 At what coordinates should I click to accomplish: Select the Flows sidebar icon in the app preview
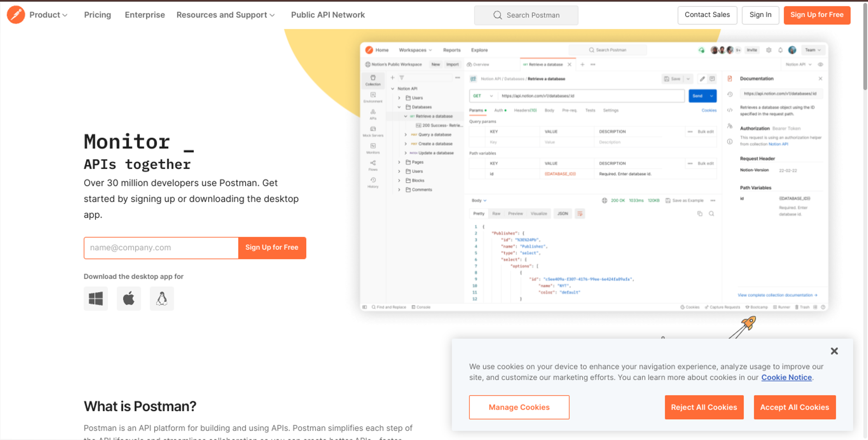point(373,165)
